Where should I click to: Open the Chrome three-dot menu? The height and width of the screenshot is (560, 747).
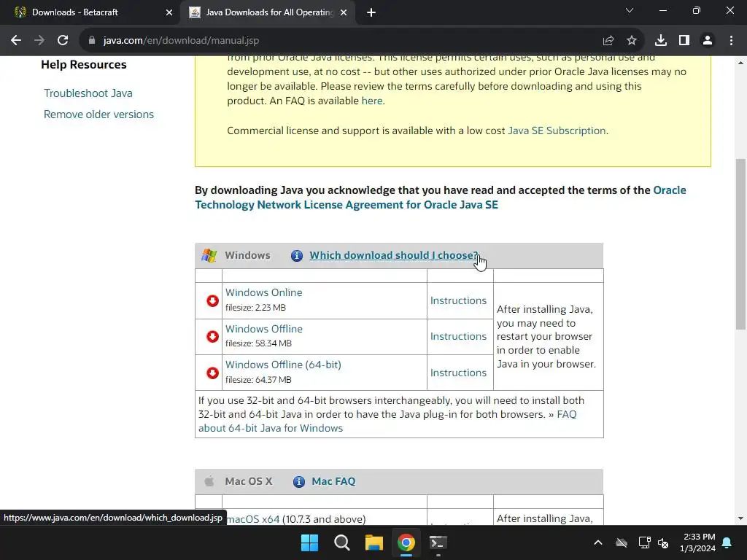coord(731,41)
